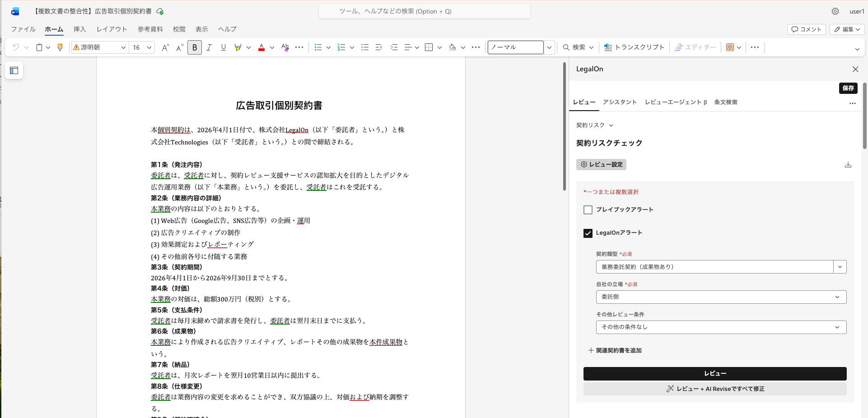Expand the ノーマル styles gallery arrow
The height and width of the screenshot is (418, 868).
(549, 47)
